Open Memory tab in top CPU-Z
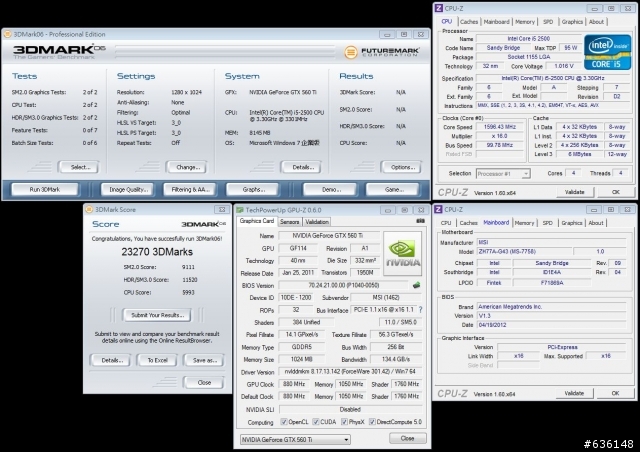 pyautogui.click(x=524, y=22)
